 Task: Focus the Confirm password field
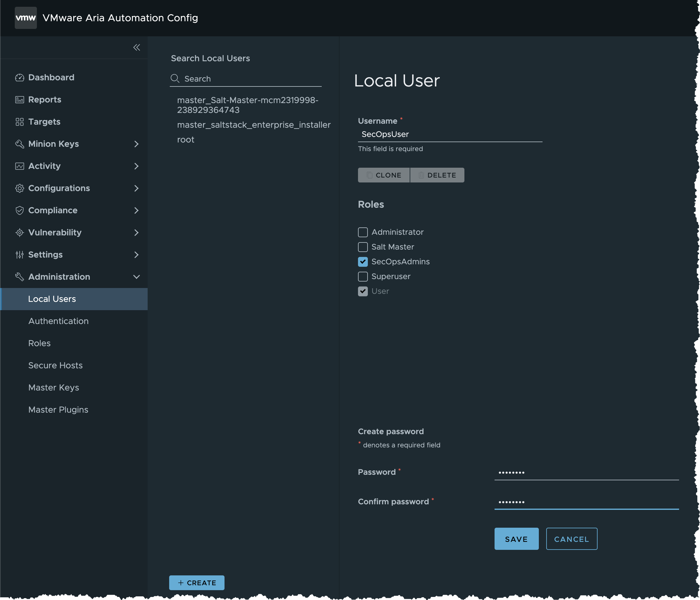pos(587,502)
